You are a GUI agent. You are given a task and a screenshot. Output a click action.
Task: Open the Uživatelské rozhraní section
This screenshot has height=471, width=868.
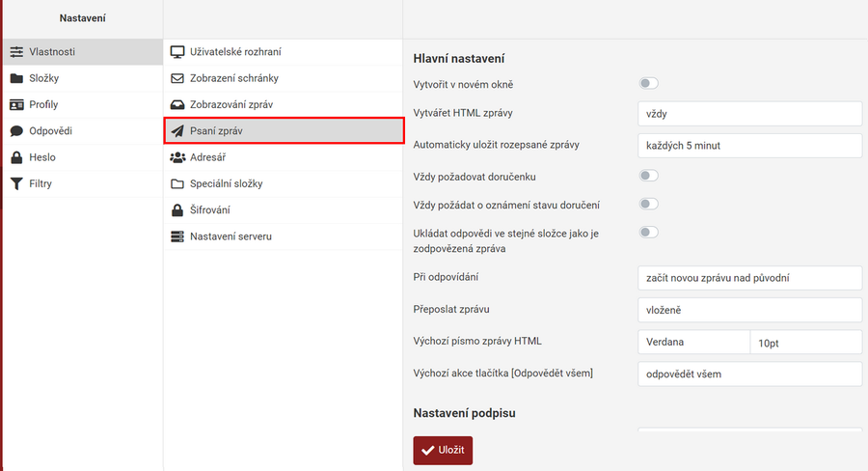pos(235,52)
